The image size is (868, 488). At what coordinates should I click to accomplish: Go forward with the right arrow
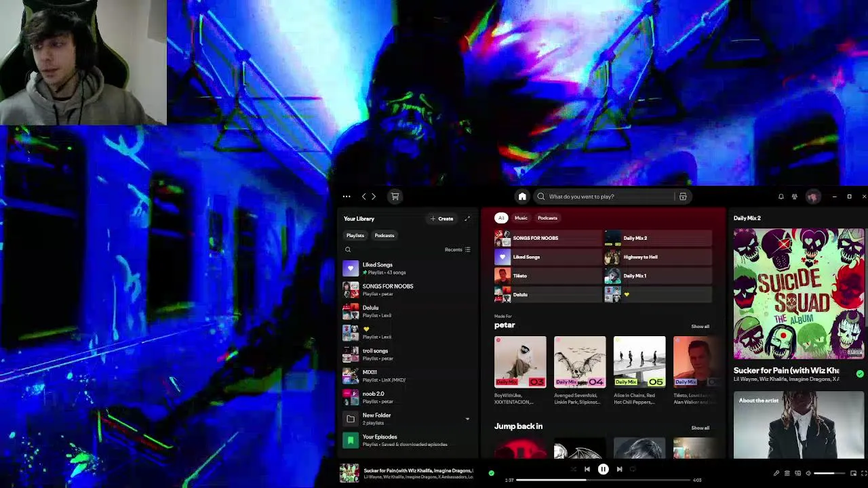tap(374, 197)
